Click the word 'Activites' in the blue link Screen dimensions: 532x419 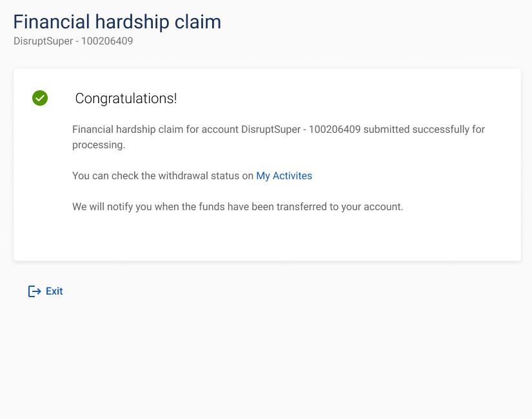pyautogui.click(x=293, y=176)
